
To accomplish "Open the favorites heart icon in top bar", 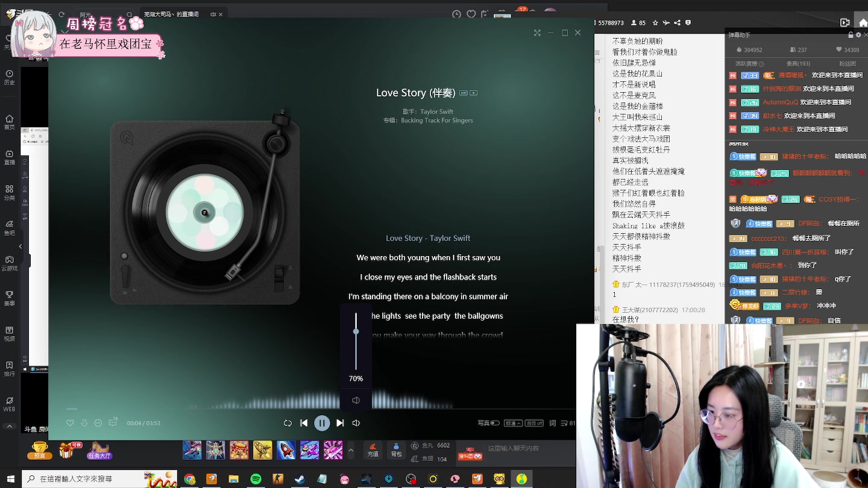I will 471,14.
